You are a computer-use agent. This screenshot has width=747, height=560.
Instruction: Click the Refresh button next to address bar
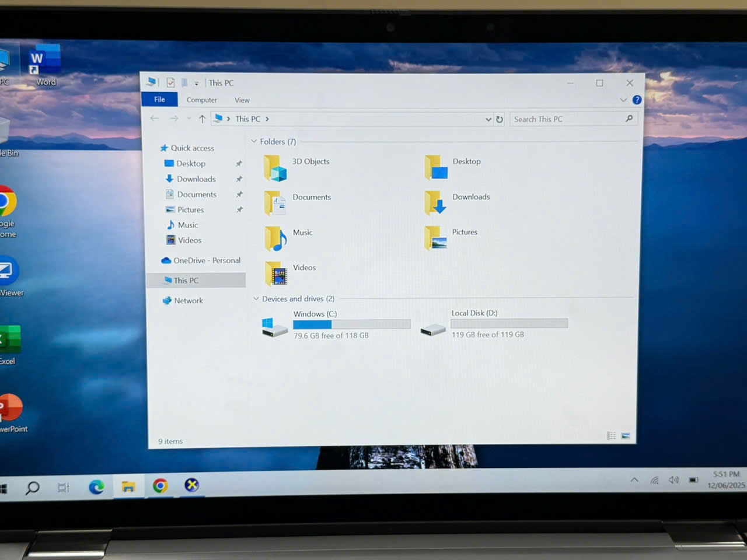(500, 120)
